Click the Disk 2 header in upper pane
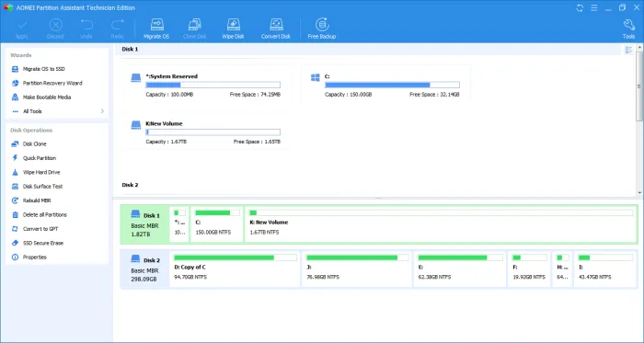Viewport: 644px width, 343px height. coord(130,185)
